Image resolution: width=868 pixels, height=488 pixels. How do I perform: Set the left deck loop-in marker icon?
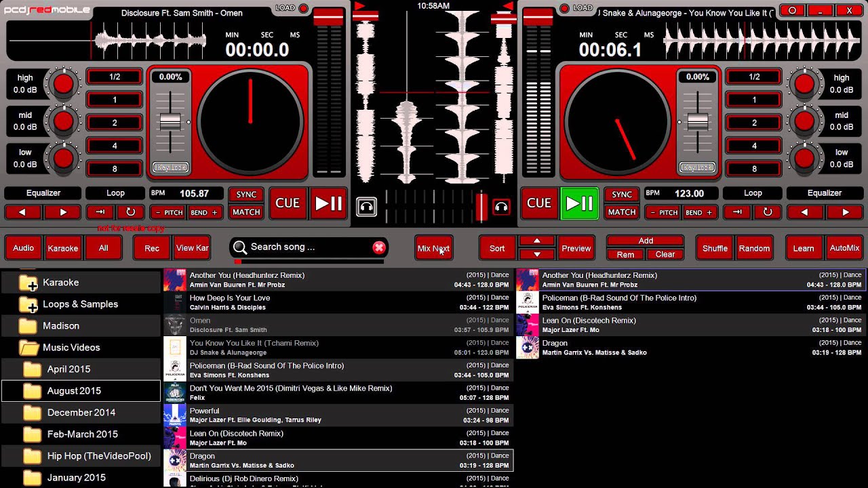100,212
